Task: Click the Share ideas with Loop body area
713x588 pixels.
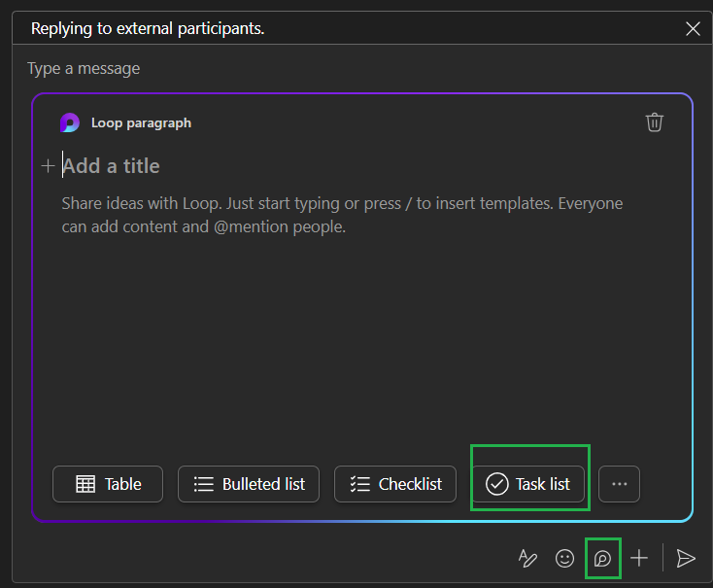Action: pyautogui.click(x=342, y=215)
